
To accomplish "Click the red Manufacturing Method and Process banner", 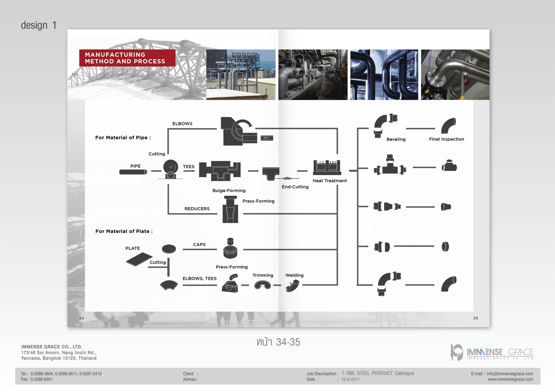I will pos(127,58).
